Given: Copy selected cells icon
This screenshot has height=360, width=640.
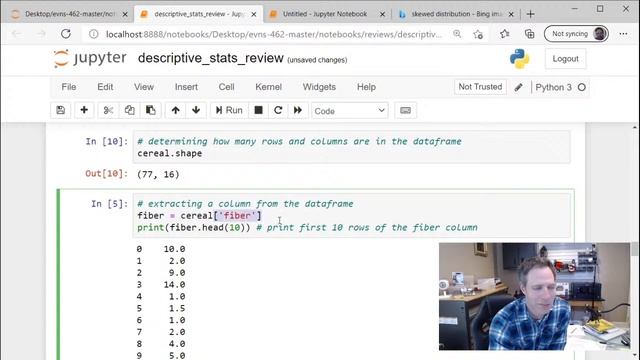Looking at the screenshot, I should tap(129, 110).
